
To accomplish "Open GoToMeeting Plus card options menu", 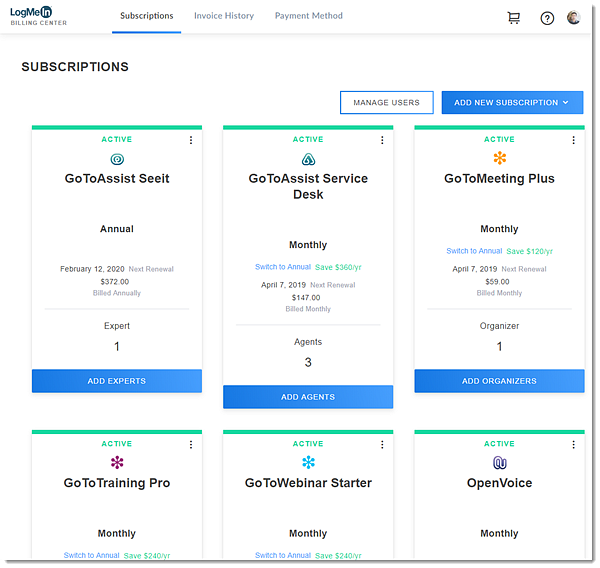I will [x=574, y=140].
